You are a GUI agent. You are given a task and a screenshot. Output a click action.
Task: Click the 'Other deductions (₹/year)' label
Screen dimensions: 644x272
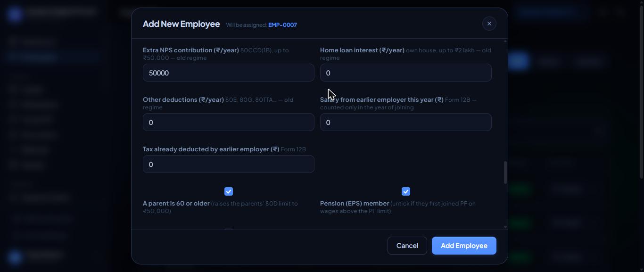tap(183, 99)
